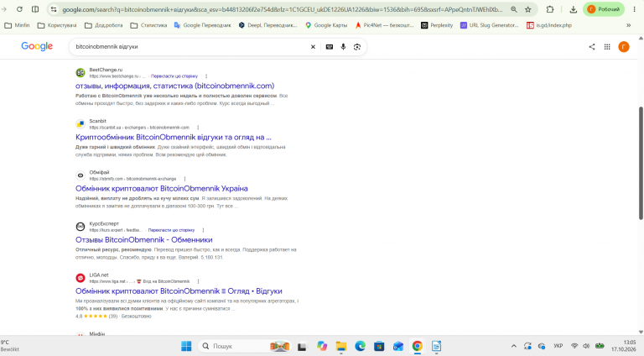Open result Обмінник криптовалют BitcoinObmennik Україна
644x356 pixels.
click(x=161, y=189)
